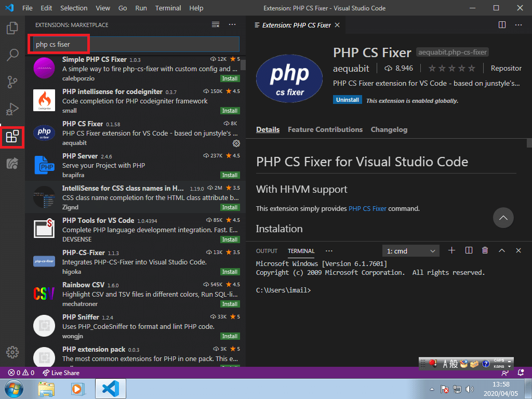The height and width of the screenshot is (399, 532).
Task: Close the terminal panel
Action: click(518, 250)
